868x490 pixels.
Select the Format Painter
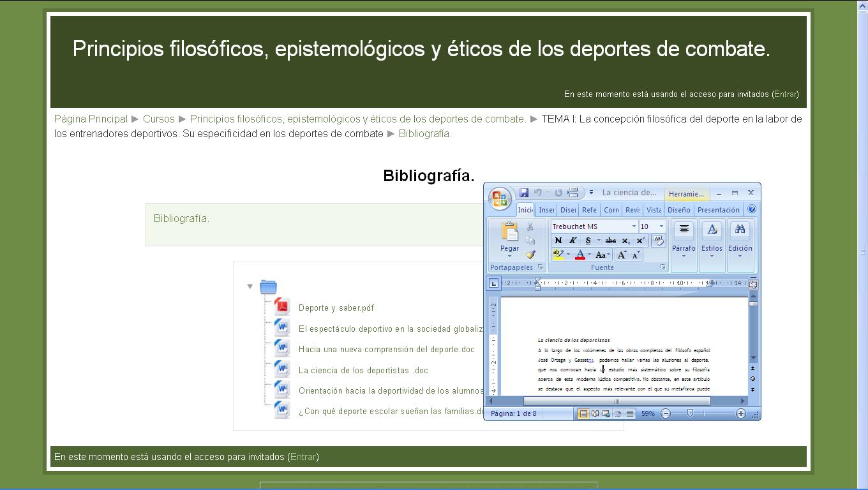point(531,255)
